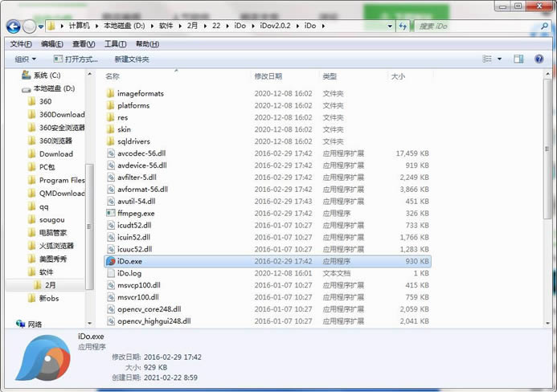Select the 360安全浏览器 folder in sidebar

click(56, 128)
